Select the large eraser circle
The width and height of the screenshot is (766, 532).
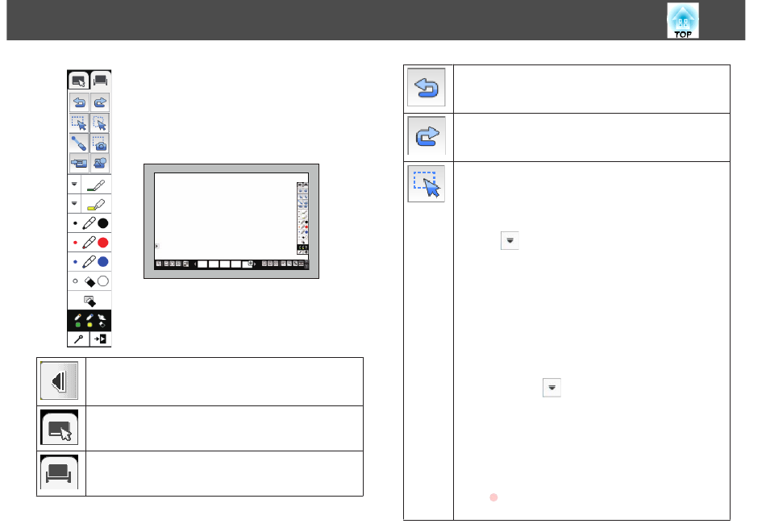click(x=103, y=281)
